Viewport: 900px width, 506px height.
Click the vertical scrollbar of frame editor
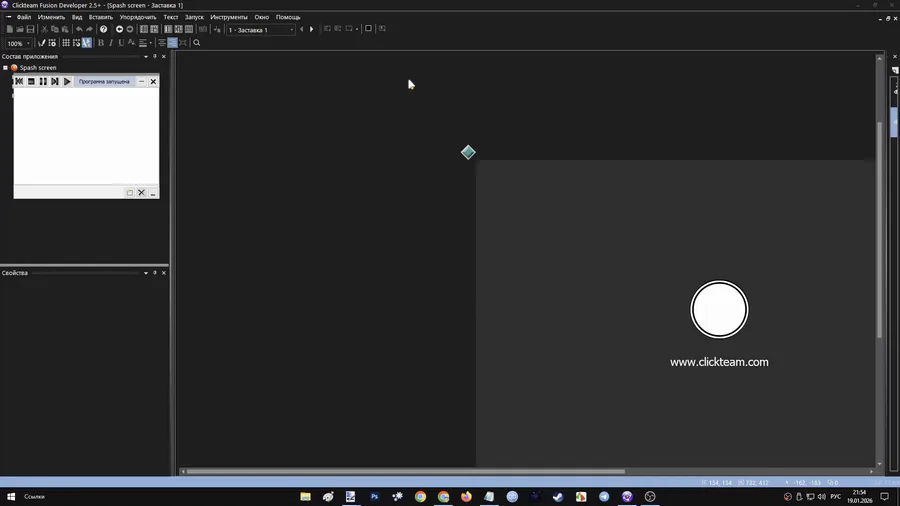pyautogui.click(x=879, y=229)
